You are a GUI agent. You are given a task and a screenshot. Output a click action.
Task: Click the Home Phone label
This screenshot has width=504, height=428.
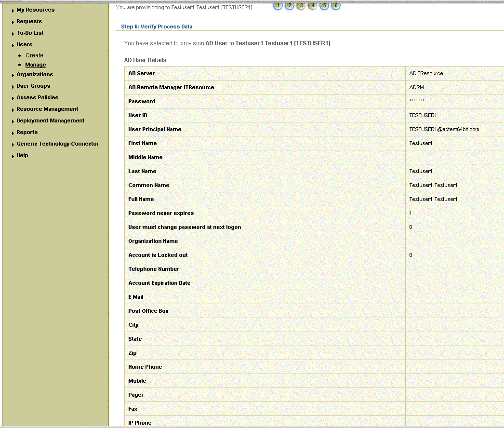click(145, 367)
